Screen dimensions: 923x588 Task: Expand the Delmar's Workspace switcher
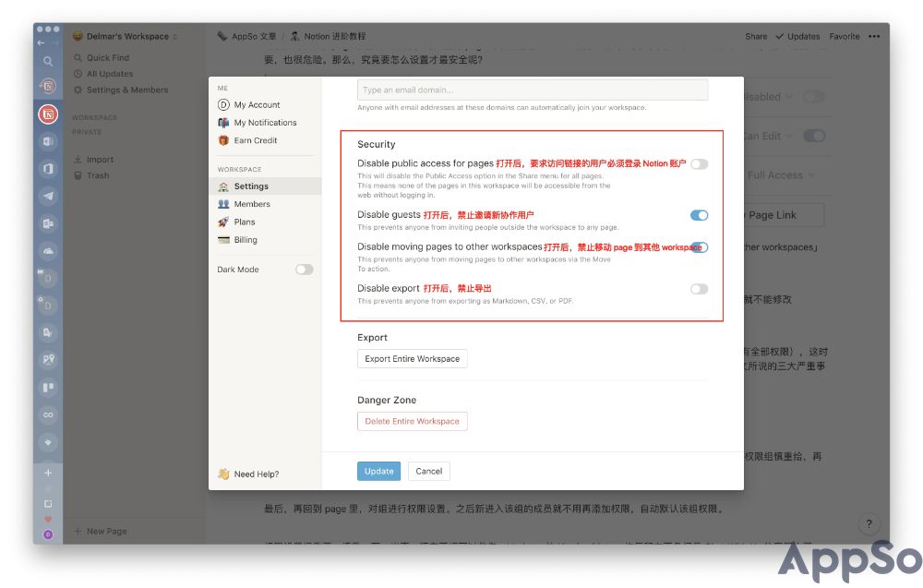point(126,37)
